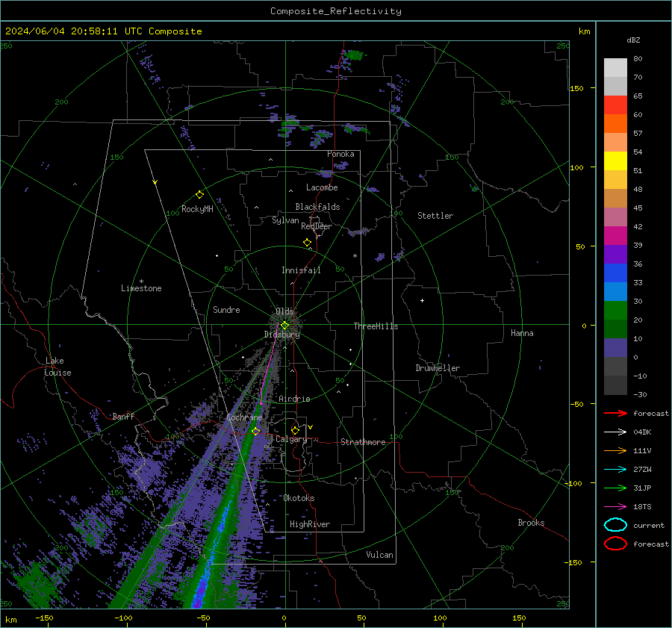The height and width of the screenshot is (628, 672).
Task: Click the Calgary city label
Action: tap(291, 439)
